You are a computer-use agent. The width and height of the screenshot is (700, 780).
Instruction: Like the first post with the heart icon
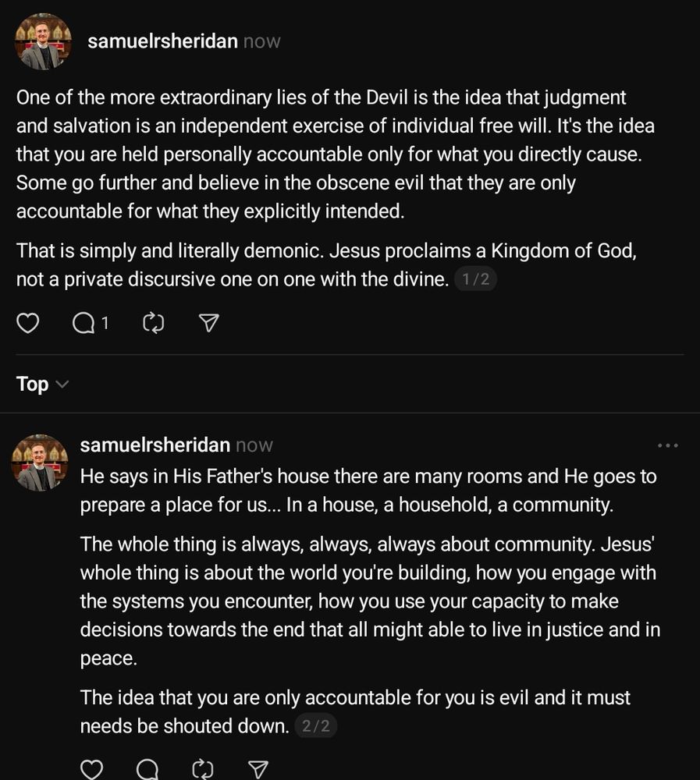point(28,322)
